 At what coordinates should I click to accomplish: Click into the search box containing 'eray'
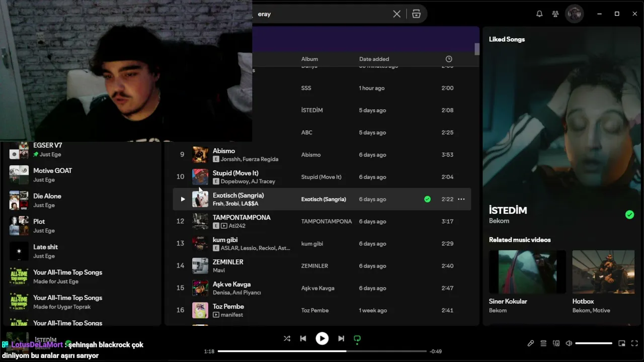click(322, 14)
